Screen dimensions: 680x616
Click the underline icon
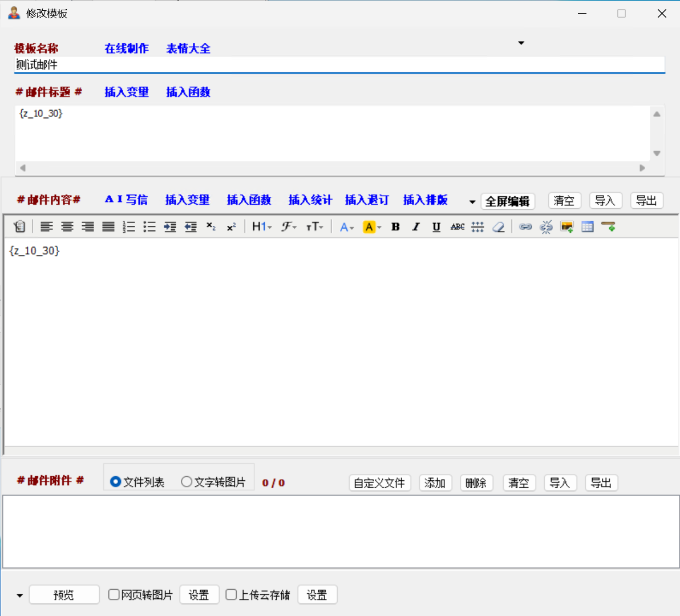436,227
